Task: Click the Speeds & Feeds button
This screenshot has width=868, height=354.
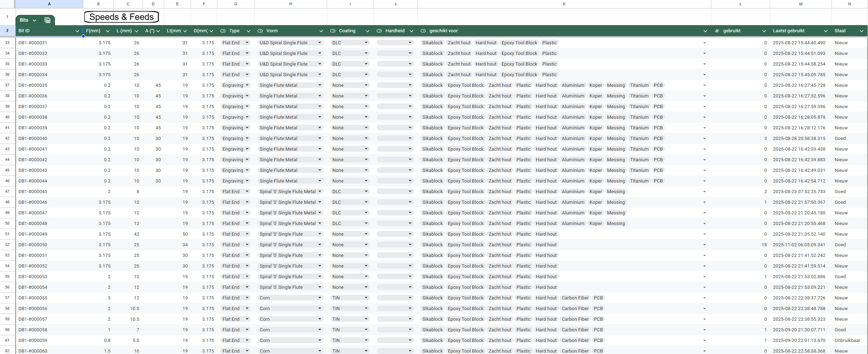Action: tap(121, 17)
